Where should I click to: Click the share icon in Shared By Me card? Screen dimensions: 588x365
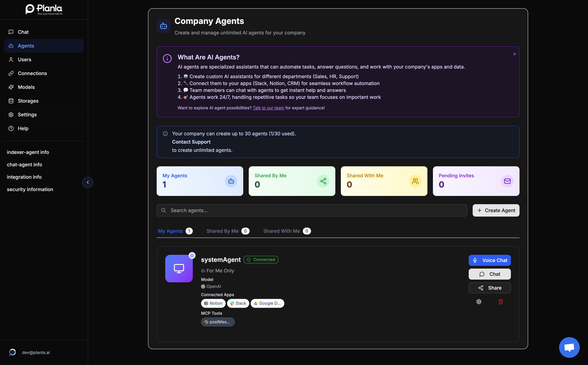pos(323,181)
